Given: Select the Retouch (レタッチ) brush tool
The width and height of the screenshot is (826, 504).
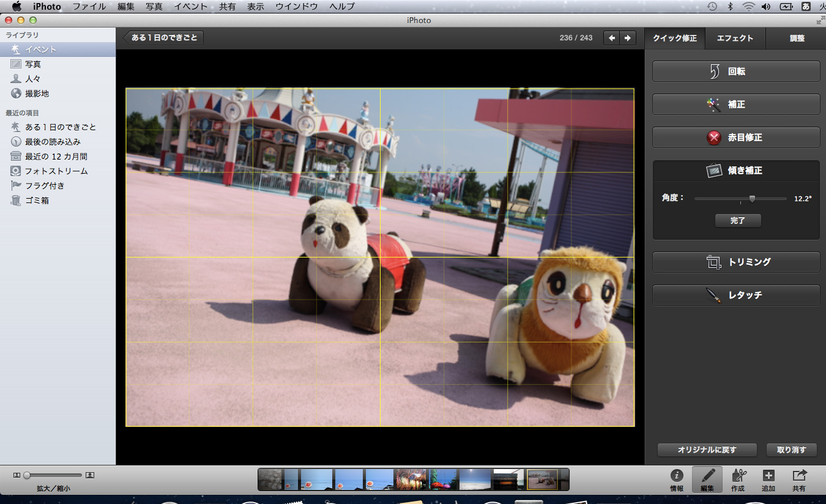Looking at the screenshot, I should point(713,295).
